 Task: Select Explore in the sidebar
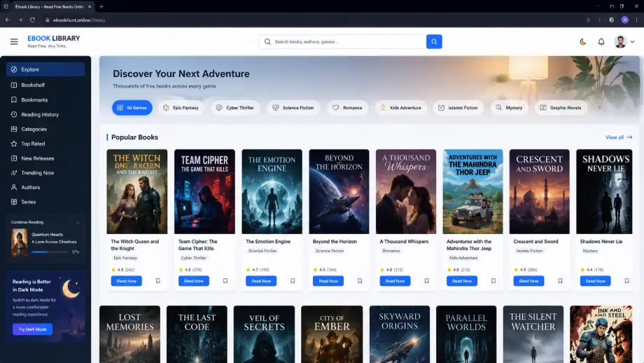(45, 69)
